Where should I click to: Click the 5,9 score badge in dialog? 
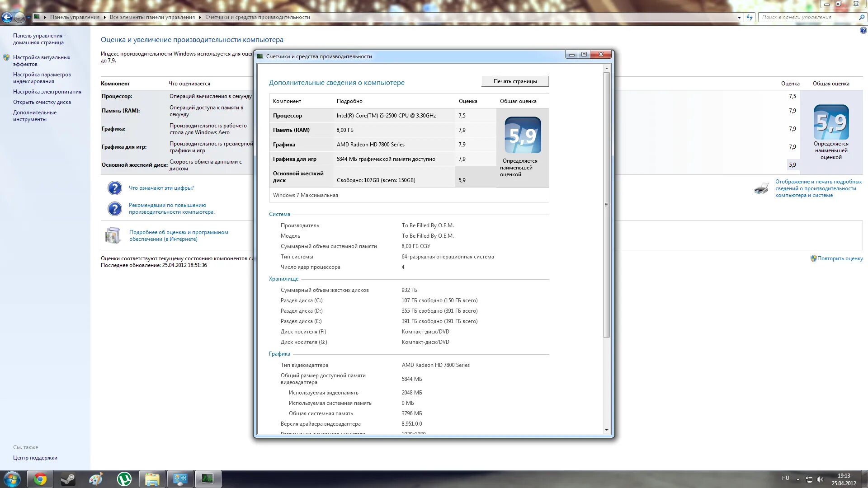point(523,135)
